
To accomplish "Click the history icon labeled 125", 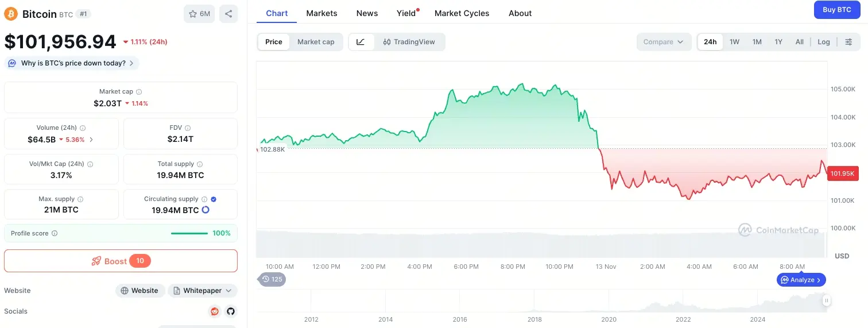I will tap(272, 279).
